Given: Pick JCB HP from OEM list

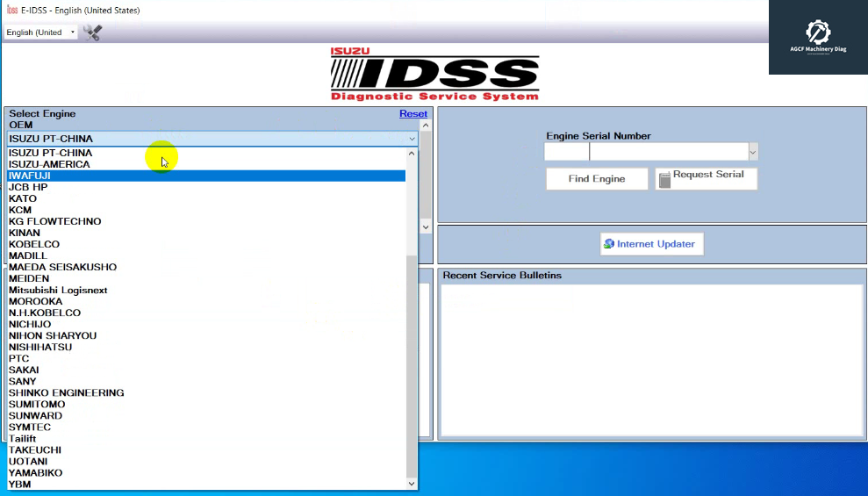Looking at the screenshot, I should (x=206, y=187).
